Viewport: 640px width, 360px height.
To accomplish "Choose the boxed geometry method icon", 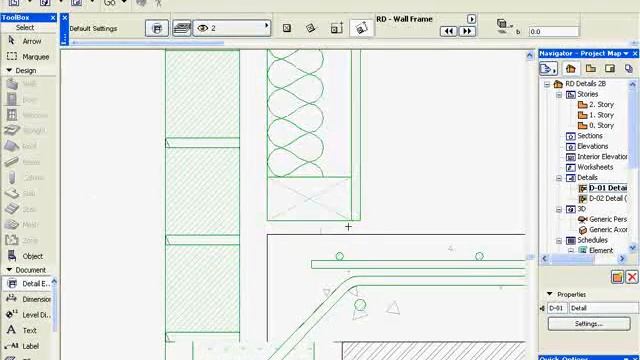I will tap(287, 28).
